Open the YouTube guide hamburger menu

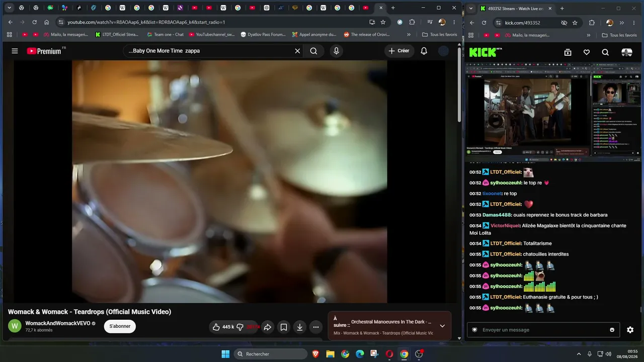point(15,51)
